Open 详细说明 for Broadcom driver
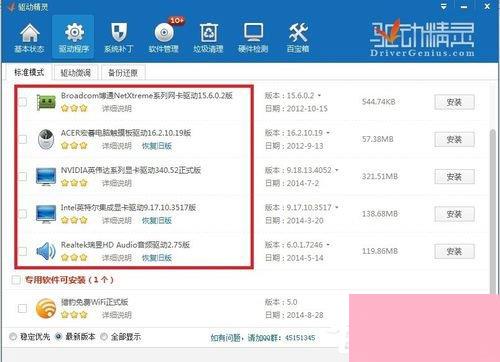500x362 pixels. [x=117, y=108]
